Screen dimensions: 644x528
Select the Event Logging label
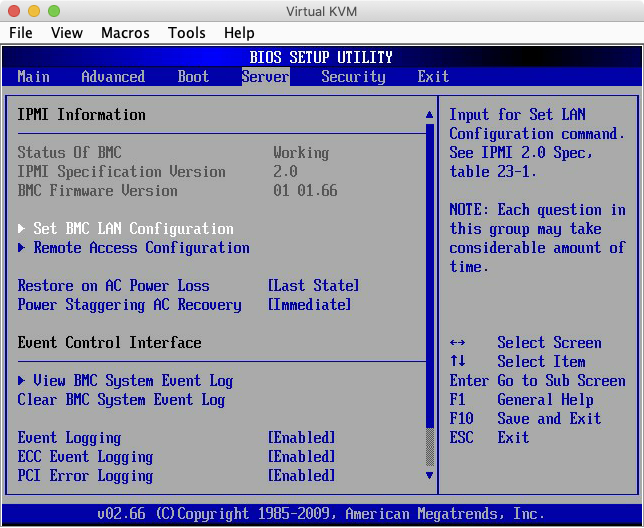(x=69, y=438)
